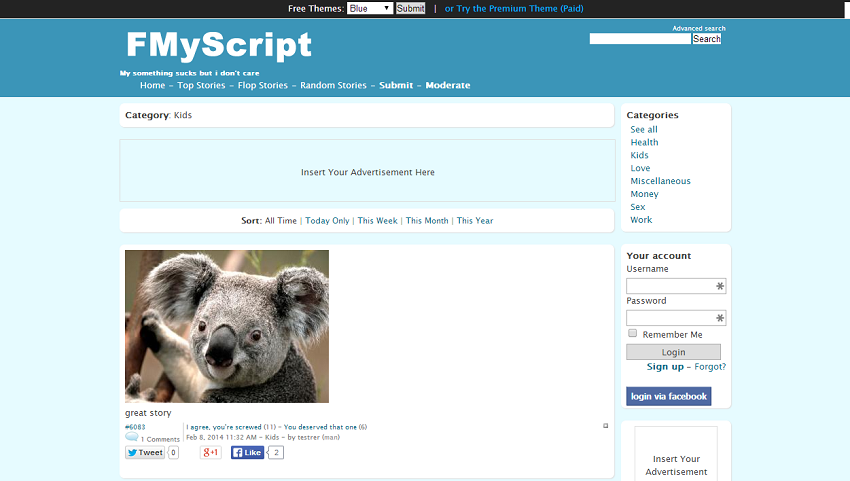Select the Miscellaneous category
Viewport: 850px width, 481px height.
(660, 181)
